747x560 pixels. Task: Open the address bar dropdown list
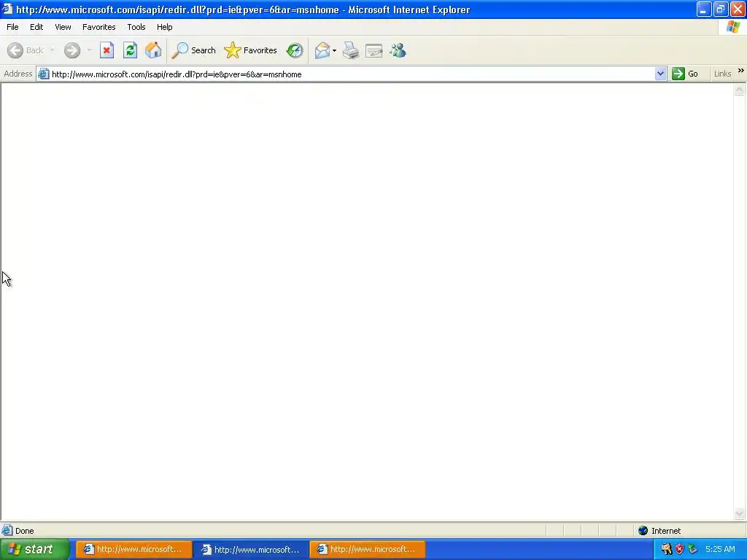click(660, 74)
